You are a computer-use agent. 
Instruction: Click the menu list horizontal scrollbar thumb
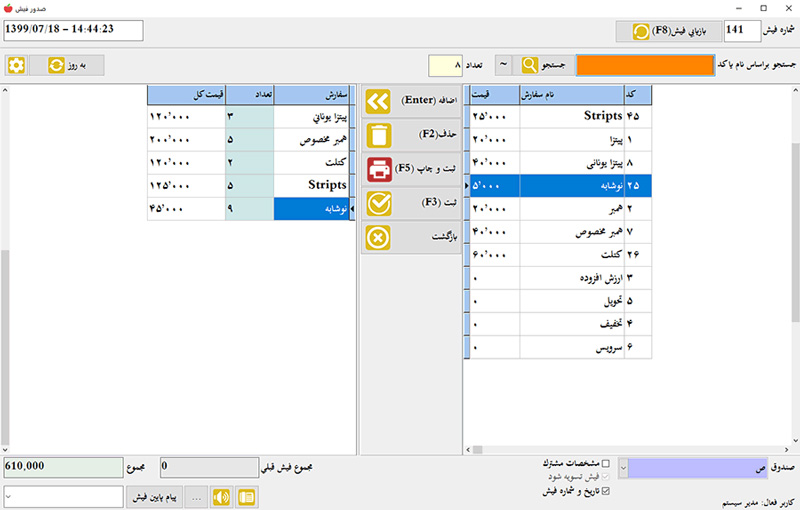point(478,450)
